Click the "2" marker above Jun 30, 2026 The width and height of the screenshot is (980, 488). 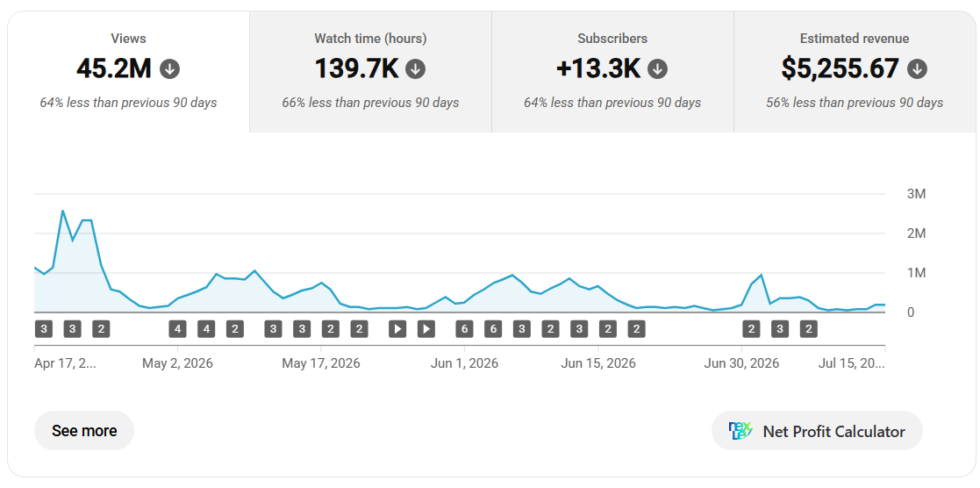point(751,328)
